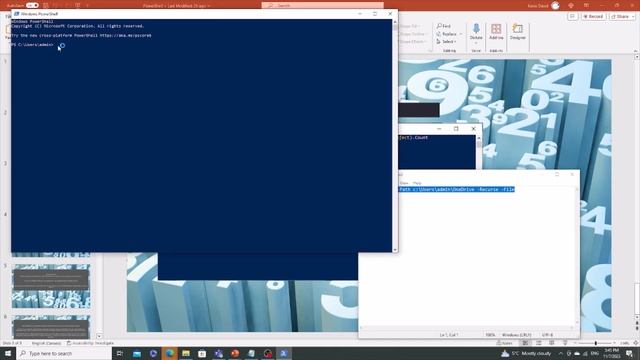Open the Comments icon beside Record
This screenshot has width=640, height=360.
[x=573, y=16]
